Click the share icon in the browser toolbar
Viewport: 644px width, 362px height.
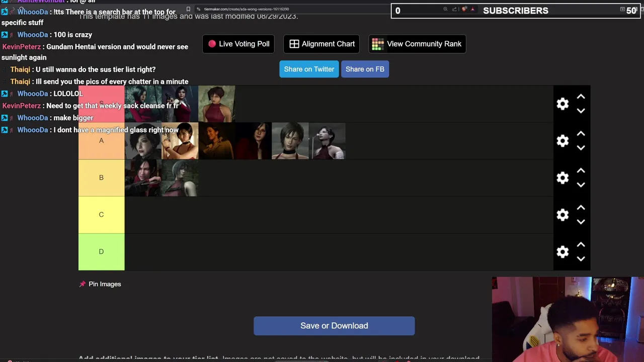454,9
